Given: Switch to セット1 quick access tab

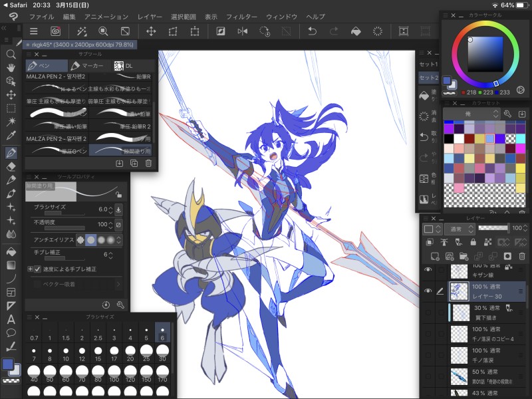Looking at the screenshot, I should 428,64.
